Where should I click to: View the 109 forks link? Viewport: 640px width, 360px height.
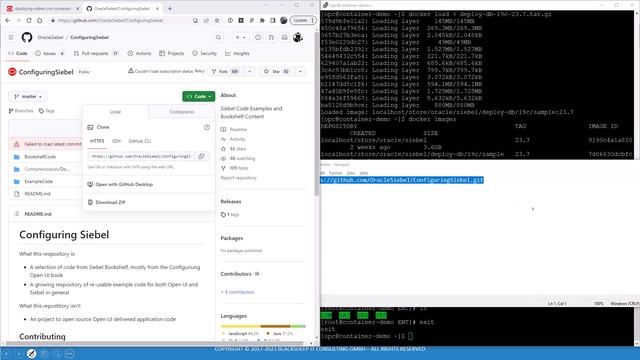(239, 168)
